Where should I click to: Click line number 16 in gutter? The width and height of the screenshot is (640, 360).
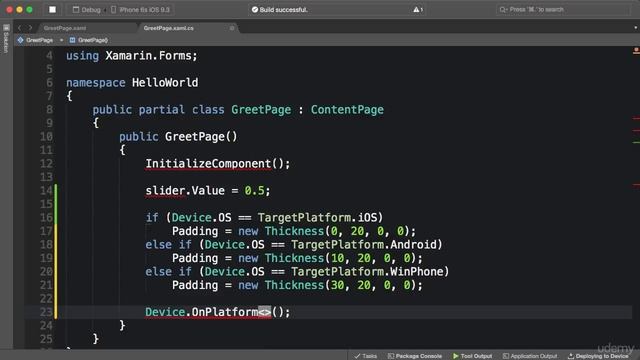click(x=46, y=218)
